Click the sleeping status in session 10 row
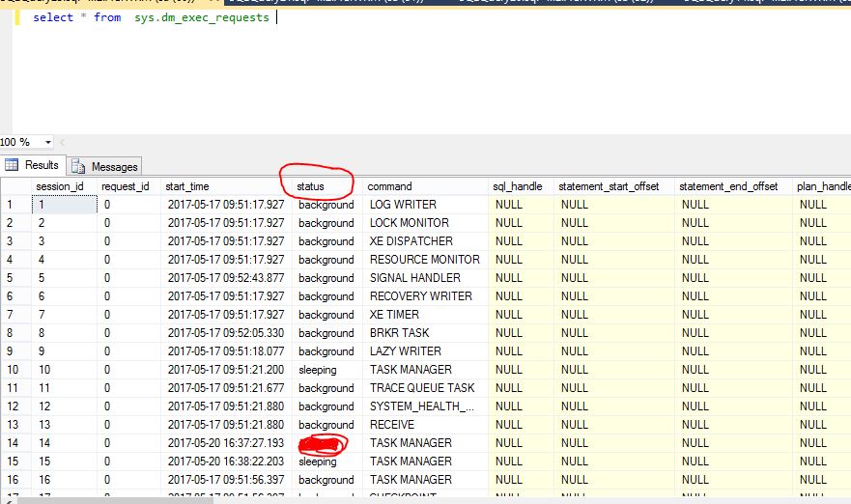Screen dimensions: 851x504 click(x=327, y=370)
